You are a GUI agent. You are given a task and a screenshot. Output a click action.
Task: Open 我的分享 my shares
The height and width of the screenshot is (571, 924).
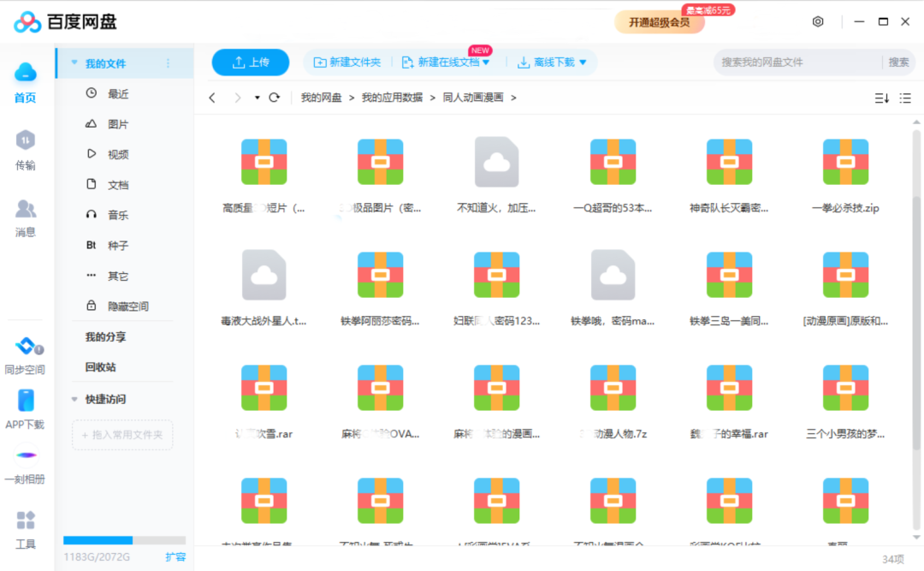[x=105, y=336]
